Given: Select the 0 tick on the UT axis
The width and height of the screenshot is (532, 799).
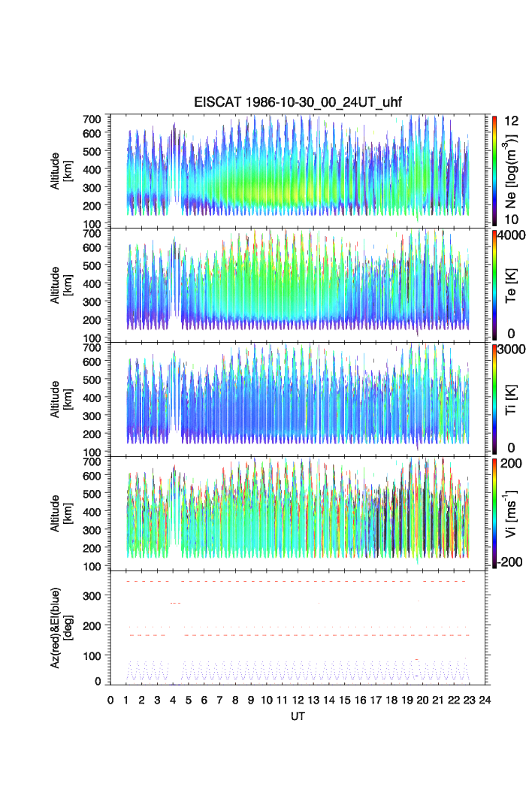Looking at the screenshot, I should 110,701.
